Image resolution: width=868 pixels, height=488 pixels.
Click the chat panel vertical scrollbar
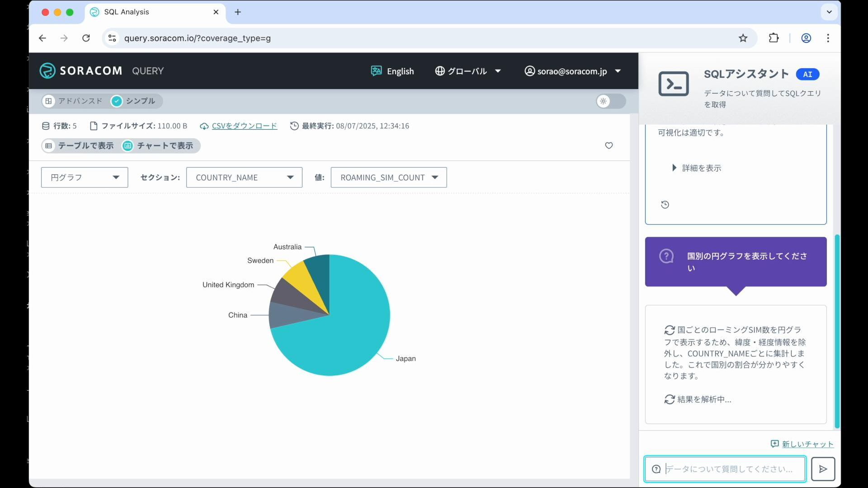(x=837, y=331)
